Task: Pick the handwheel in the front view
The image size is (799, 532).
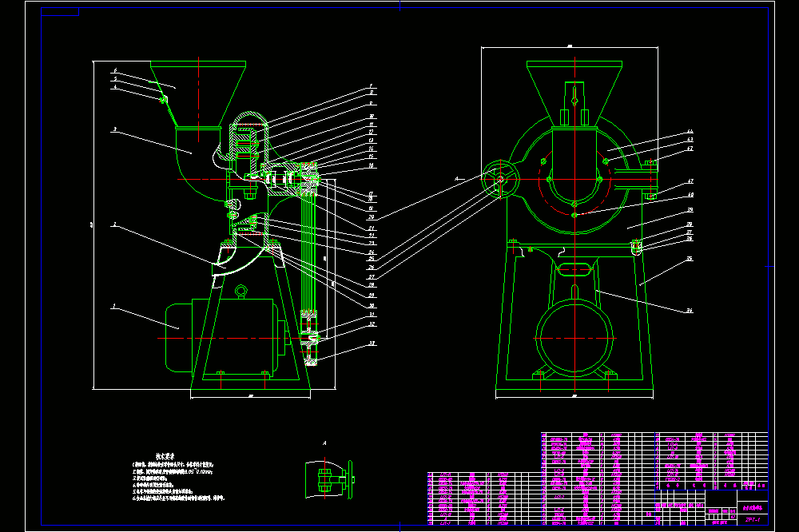Action: [500, 179]
